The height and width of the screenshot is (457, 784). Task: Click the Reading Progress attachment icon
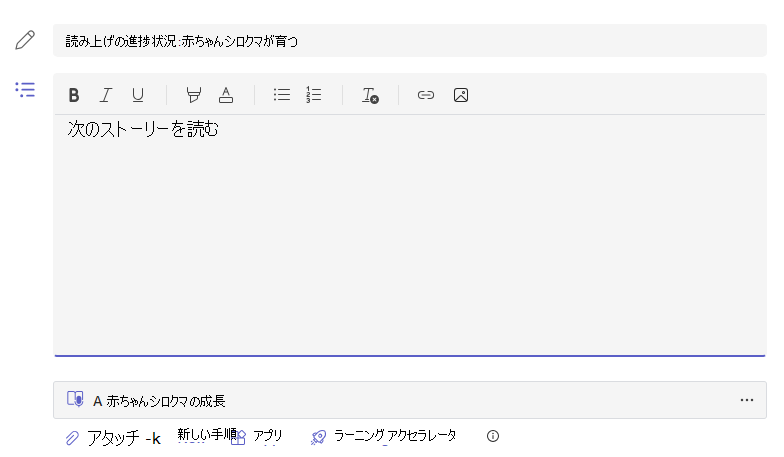[75, 399]
